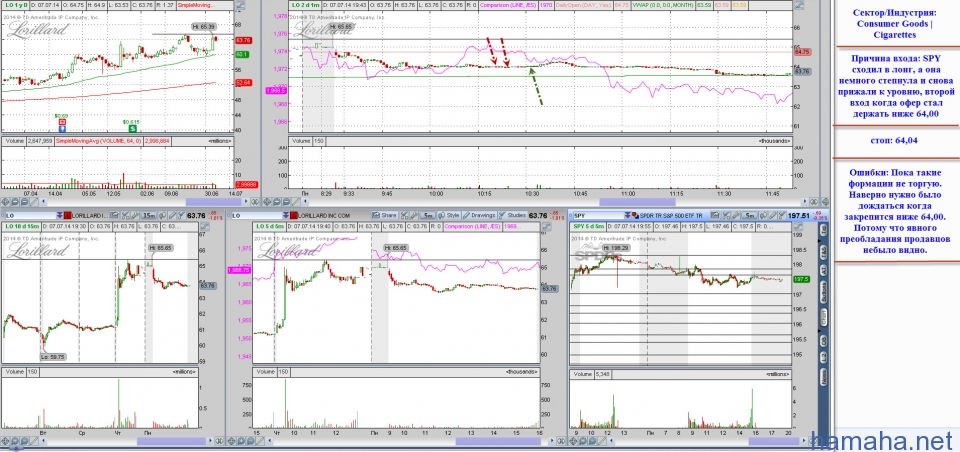Image resolution: width=960 pixels, height=452 pixels.
Task: Select pan tool under LO daily chart
Action: (x=5, y=202)
